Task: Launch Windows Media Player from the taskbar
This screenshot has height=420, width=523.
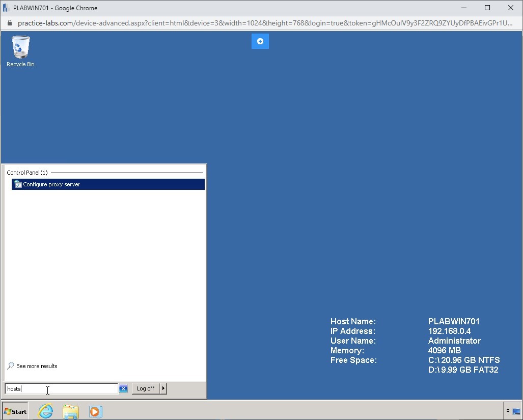Action: (x=95, y=411)
